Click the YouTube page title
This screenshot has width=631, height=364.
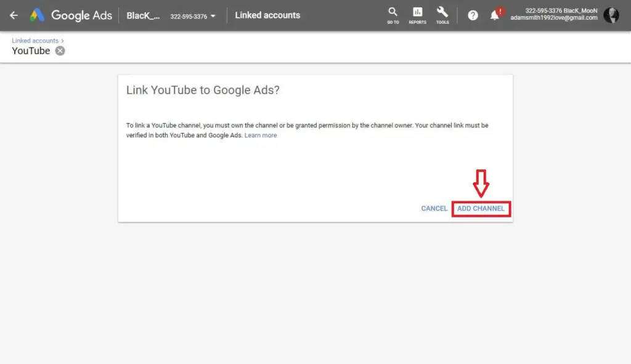[31, 51]
